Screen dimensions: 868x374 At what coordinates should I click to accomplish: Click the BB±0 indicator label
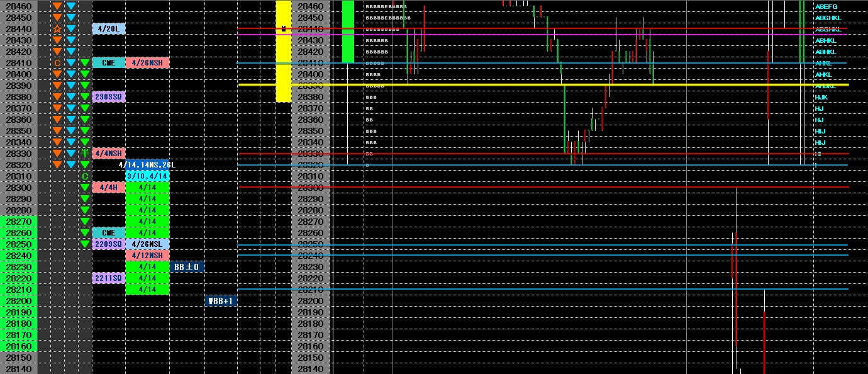(x=187, y=267)
